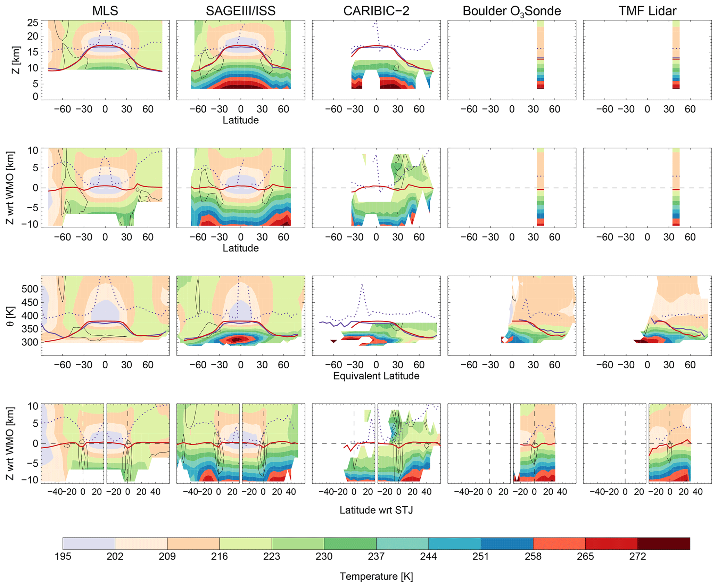The width and height of the screenshot is (718, 588).
Task: Click the top-left MLS altitude panel
Action: pos(105,60)
